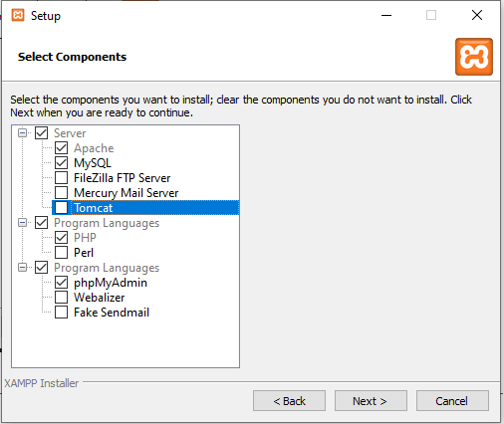The width and height of the screenshot is (504, 424).
Task: Go to previous step with Back
Action: click(x=289, y=401)
